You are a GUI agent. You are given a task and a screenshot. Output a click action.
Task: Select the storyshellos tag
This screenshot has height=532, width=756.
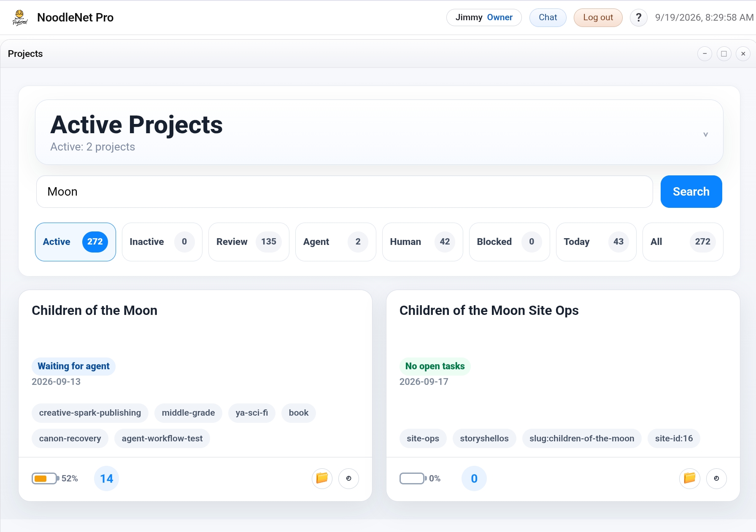(484, 439)
